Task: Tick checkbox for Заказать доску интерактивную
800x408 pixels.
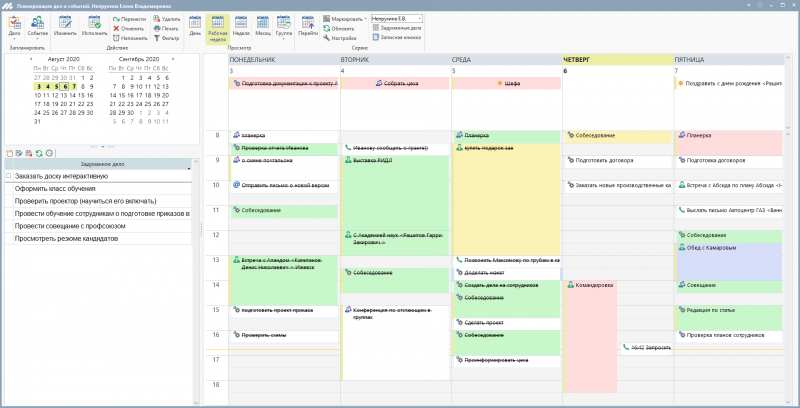Action: [x=8, y=176]
